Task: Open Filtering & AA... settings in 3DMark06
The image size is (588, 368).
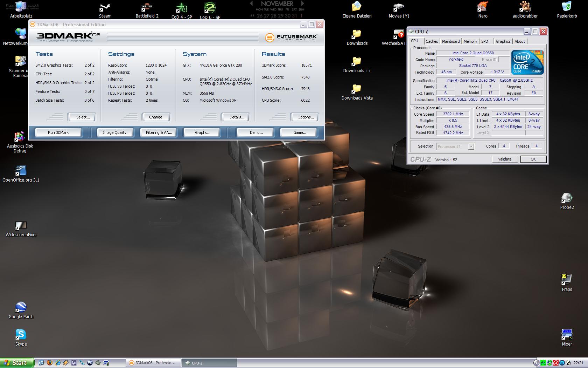Action: 159,132
